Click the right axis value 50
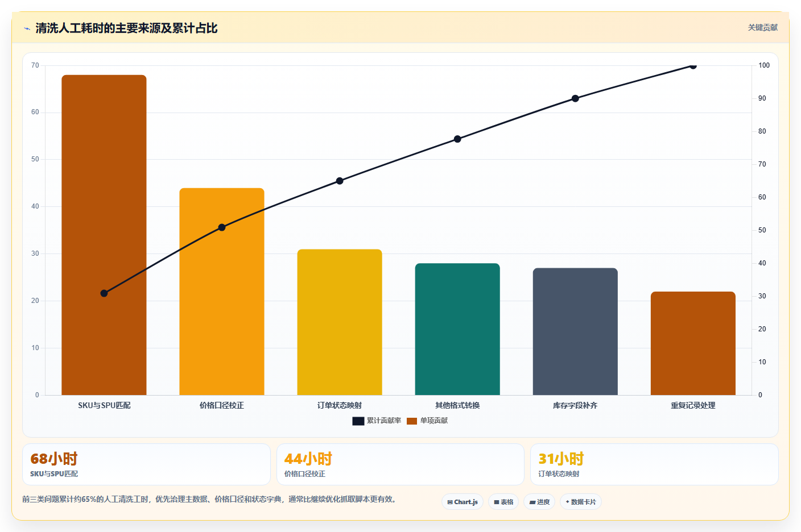 point(762,230)
